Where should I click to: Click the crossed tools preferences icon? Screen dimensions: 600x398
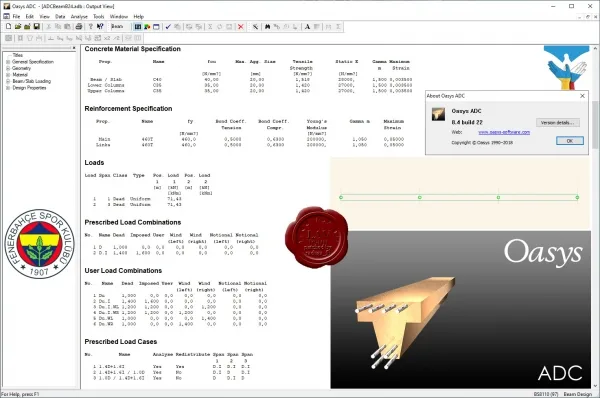[x=255, y=27]
